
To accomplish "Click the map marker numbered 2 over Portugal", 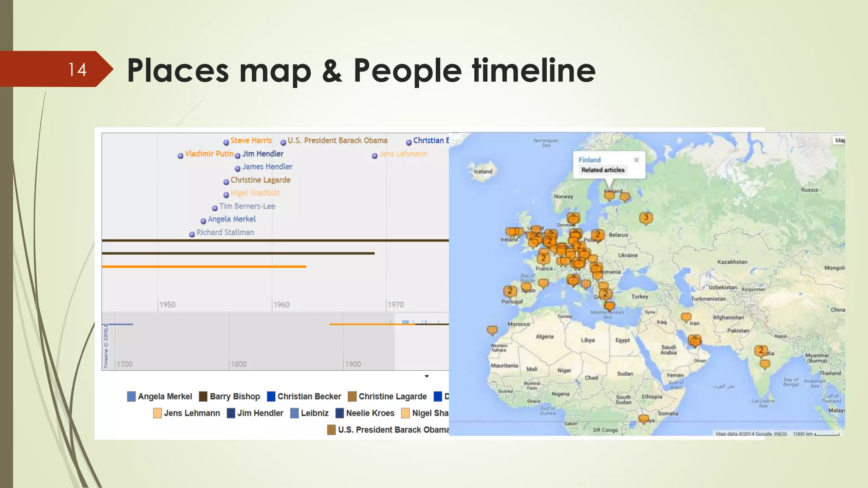I will tap(510, 291).
